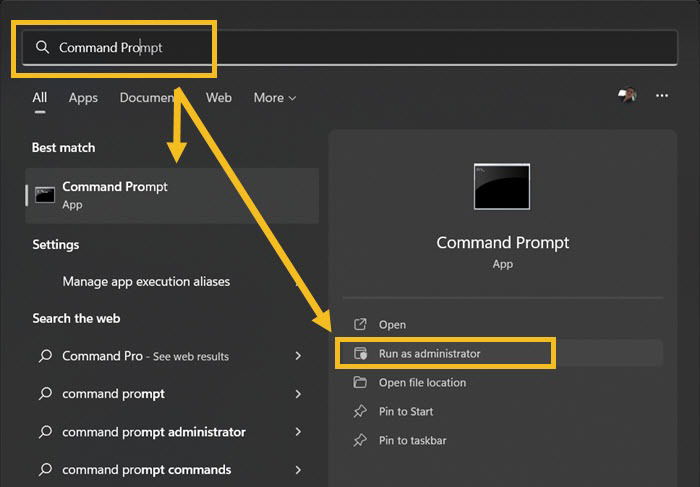
Task: Click the large Command Prompt app icon
Action: point(502,187)
